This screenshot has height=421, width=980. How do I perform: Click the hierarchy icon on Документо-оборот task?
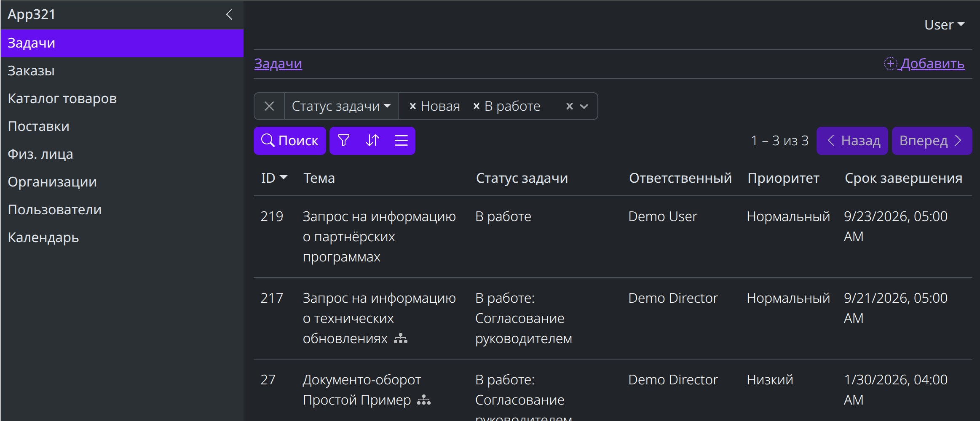point(424,400)
